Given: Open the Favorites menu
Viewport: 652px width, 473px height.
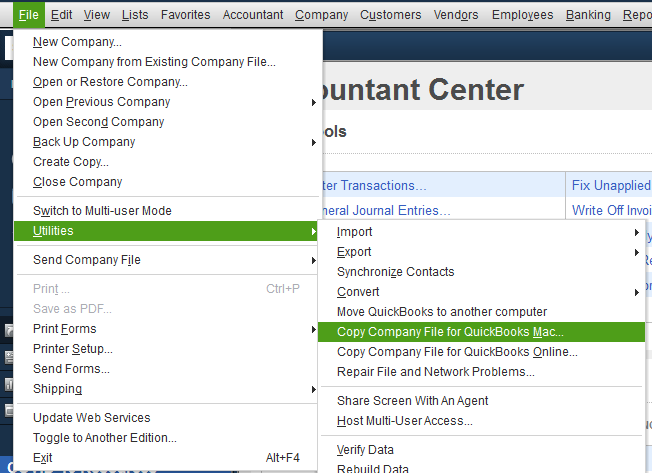Looking at the screenshot, I should (x=185, y=15).
